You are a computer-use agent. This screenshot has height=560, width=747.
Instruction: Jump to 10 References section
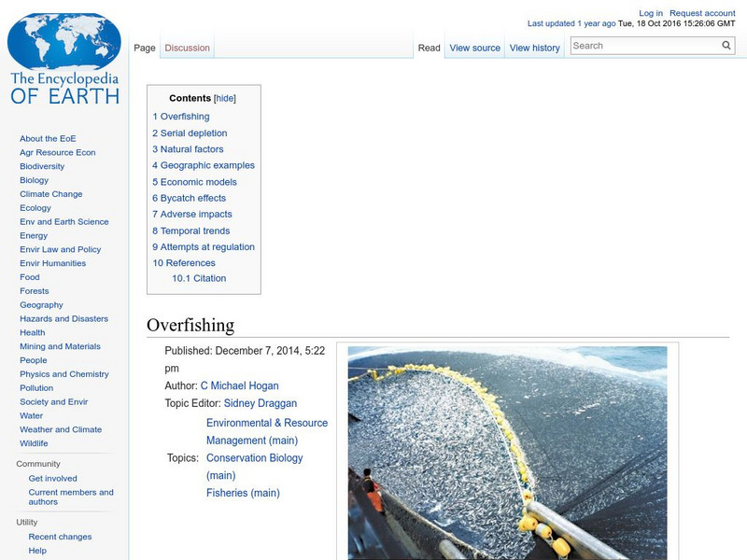184,263
